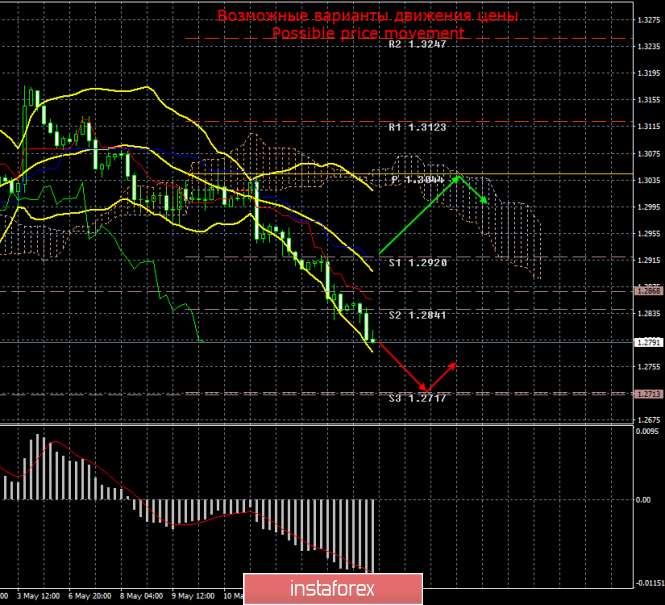Click the 0.0095 indicator scale value
This screenshot has width=665, height=605.
tap(648, 432)
